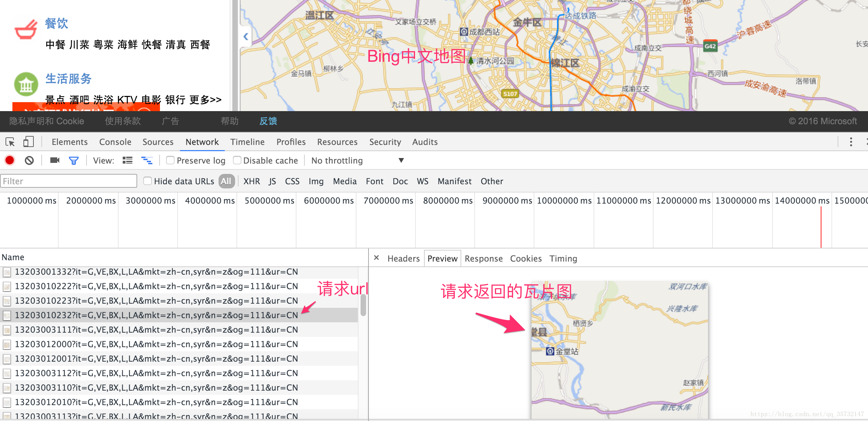Click the file icon of request 13203003111

click(x=7, y=330)
